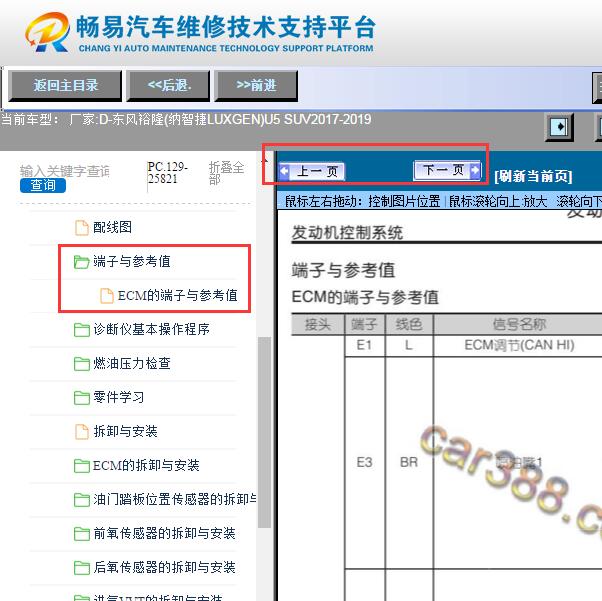602x601 pixels.
Task: Click 端子 column header
Action: click(364, 325)
